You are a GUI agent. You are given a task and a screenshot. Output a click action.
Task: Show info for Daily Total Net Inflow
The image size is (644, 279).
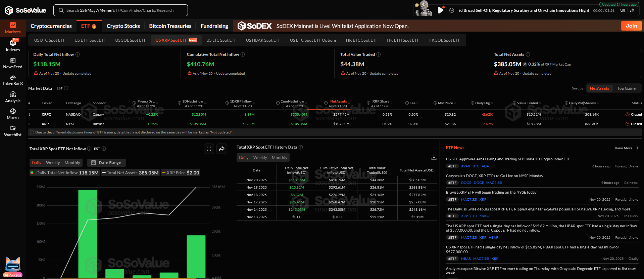pos(78,54)
